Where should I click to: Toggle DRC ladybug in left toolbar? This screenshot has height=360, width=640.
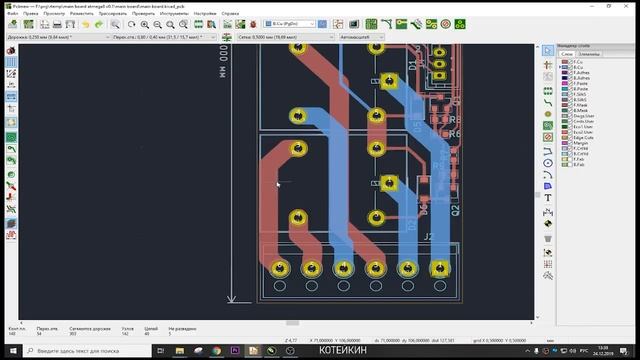point(11,51)
